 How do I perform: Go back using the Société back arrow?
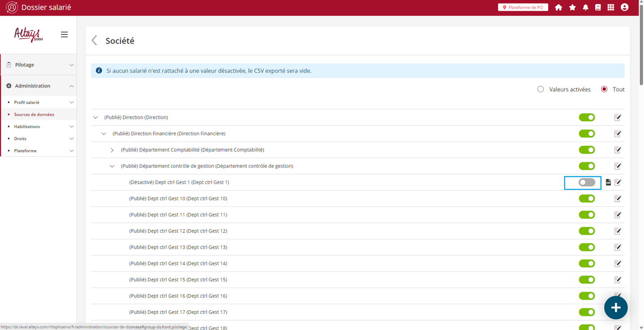coord(94,41)
